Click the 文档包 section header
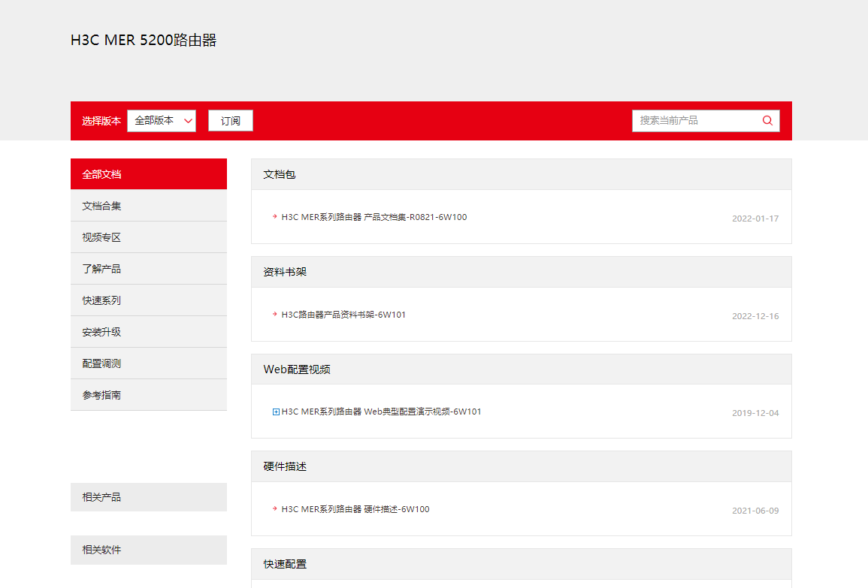 pos(522,174)
